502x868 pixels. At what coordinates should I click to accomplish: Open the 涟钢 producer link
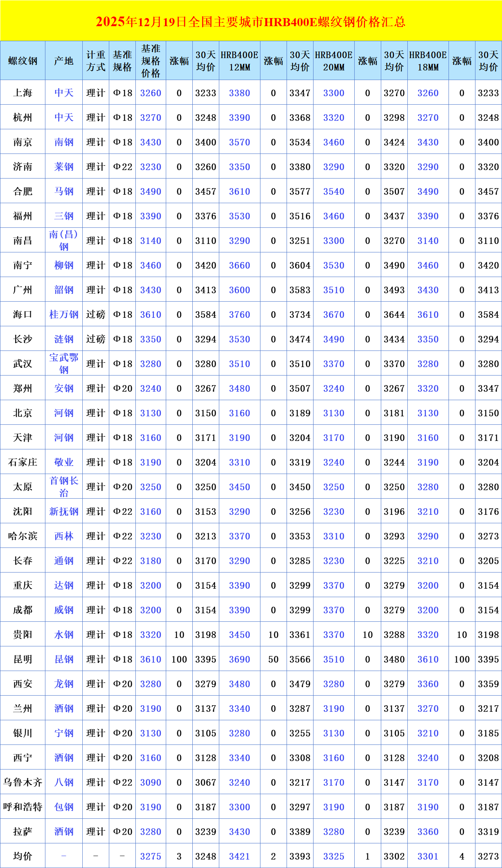(x=64, y=339)
